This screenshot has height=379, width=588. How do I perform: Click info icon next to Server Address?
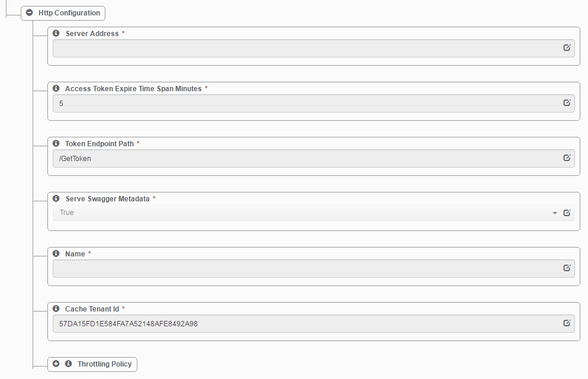56,33
